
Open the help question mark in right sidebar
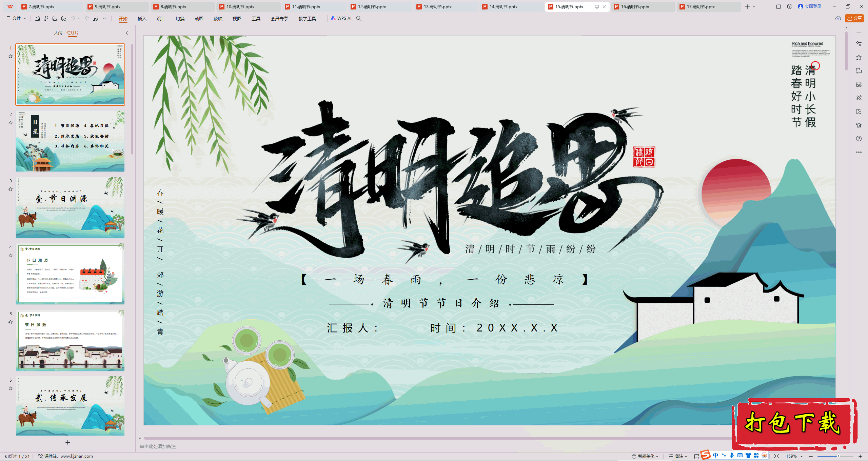point(859,139)
